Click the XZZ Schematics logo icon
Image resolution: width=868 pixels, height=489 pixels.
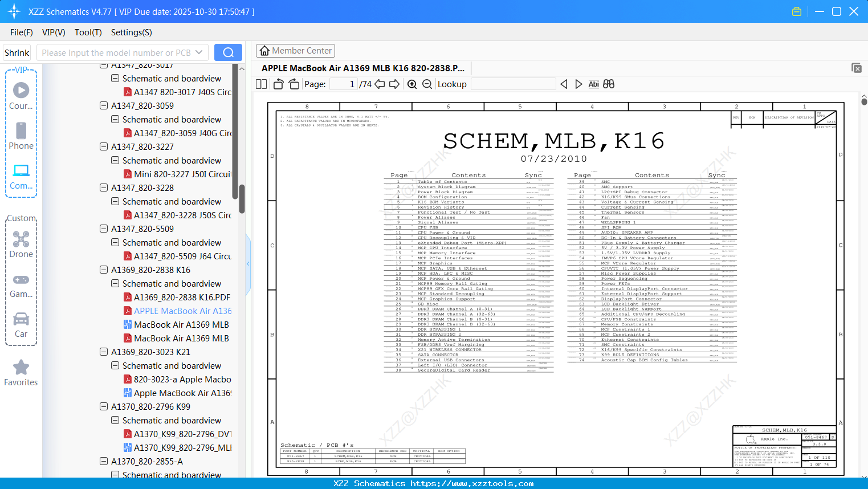pyautogui.click(x=14, y=11)
